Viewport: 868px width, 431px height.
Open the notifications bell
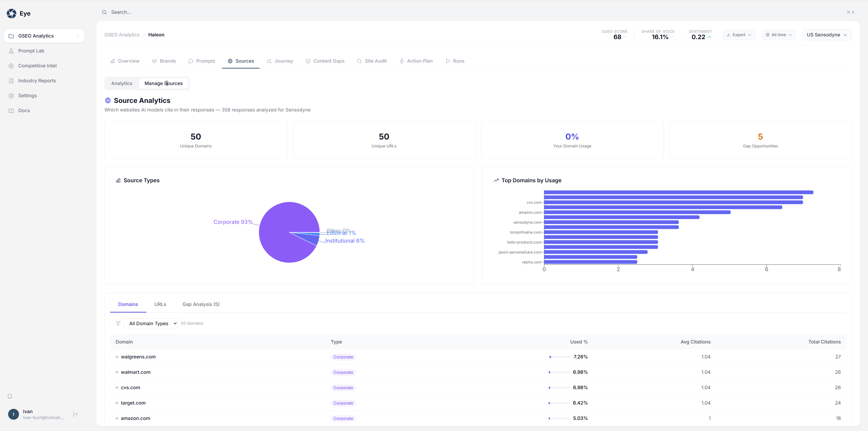pyautogui.click(x=10, y=396)
